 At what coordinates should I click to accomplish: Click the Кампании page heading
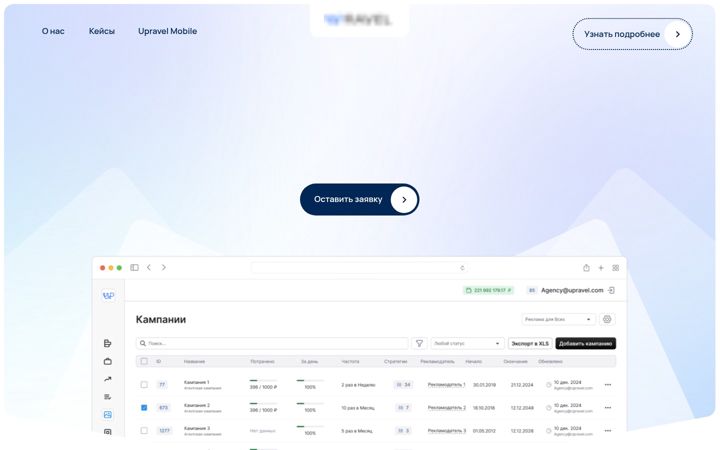tap(161, 319)
